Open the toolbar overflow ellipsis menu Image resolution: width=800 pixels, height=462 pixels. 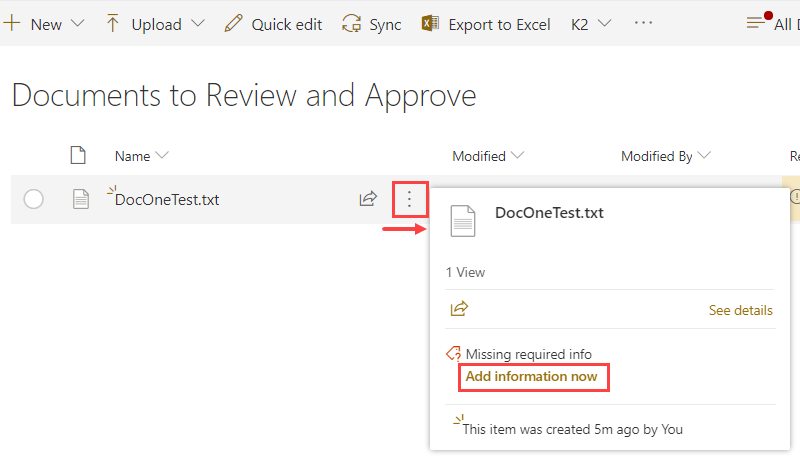click(643, 23)
